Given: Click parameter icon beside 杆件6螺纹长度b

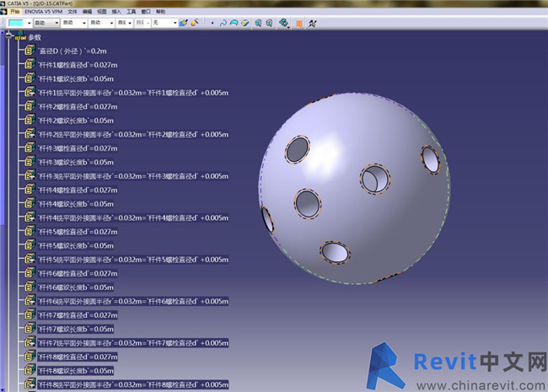Looking at the screenshot, I should (x=30, y=287).
